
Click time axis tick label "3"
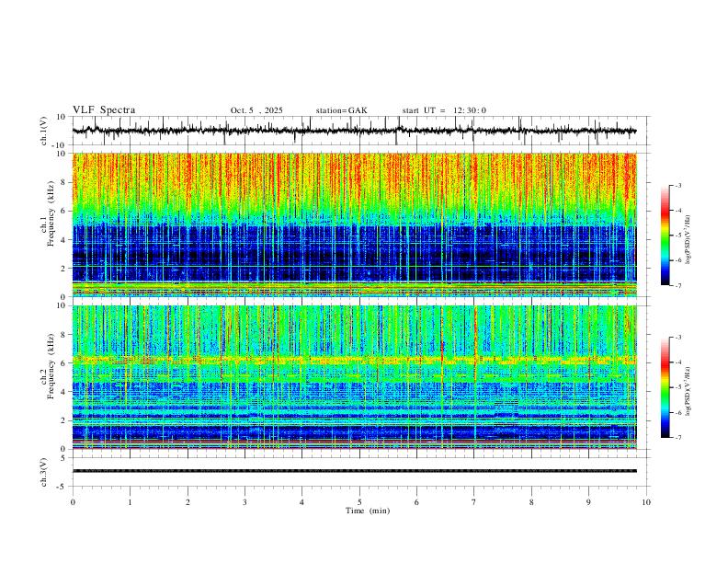(245, 502)
